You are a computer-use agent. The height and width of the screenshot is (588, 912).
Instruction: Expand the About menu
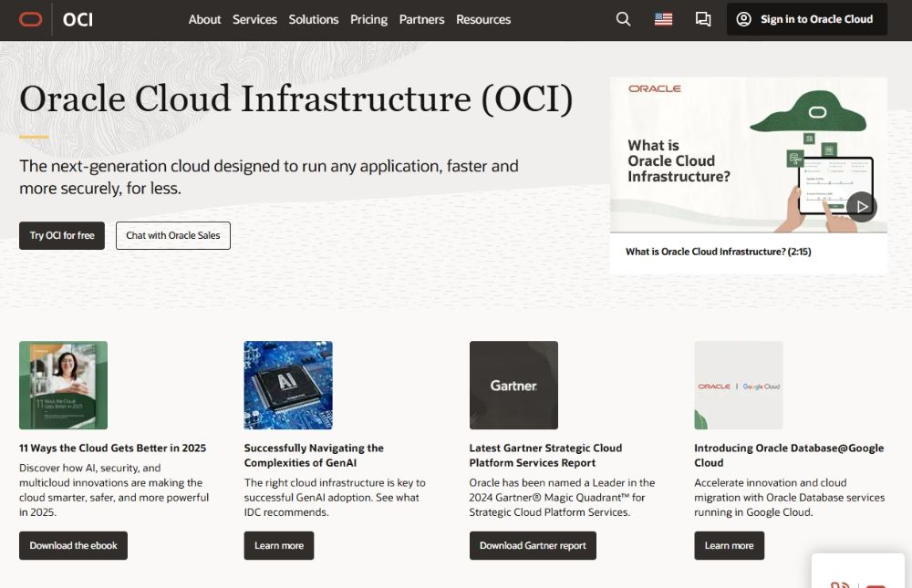point(204,19)
